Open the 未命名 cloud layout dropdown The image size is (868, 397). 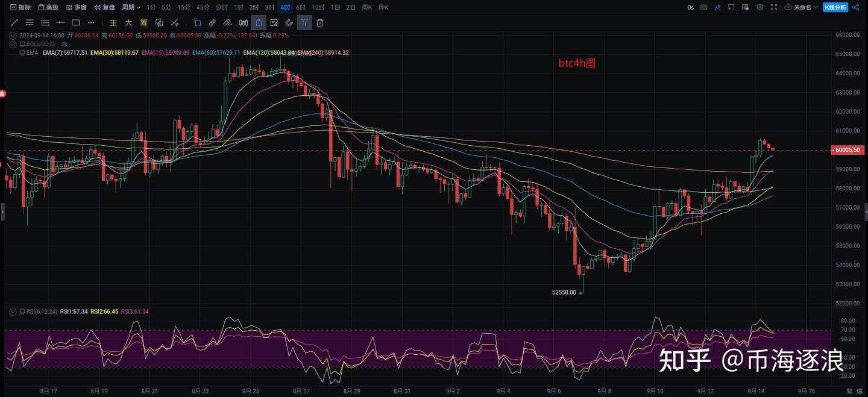click(x=801, y=7)
